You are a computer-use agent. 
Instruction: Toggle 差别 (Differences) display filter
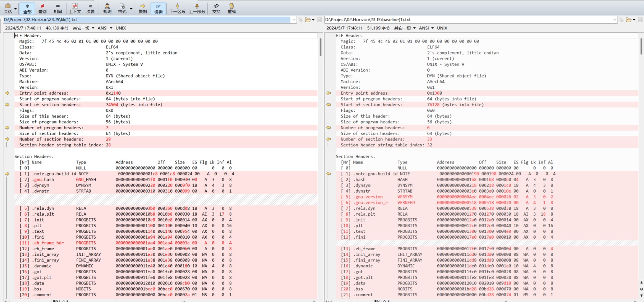point(42,8)
